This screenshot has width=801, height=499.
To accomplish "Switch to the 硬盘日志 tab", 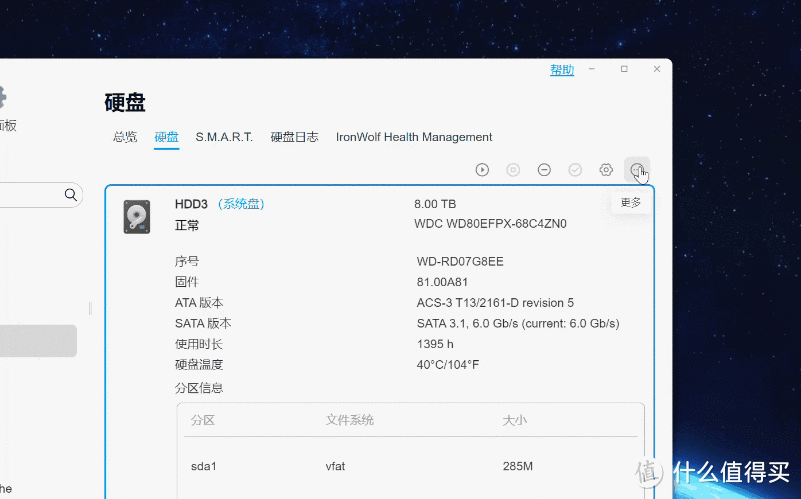I will 294,137.
